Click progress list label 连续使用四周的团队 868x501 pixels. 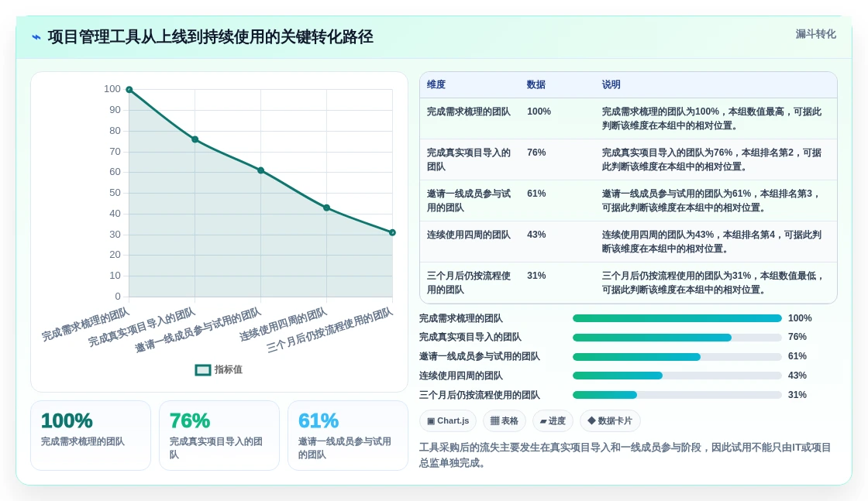pos(460,376)
